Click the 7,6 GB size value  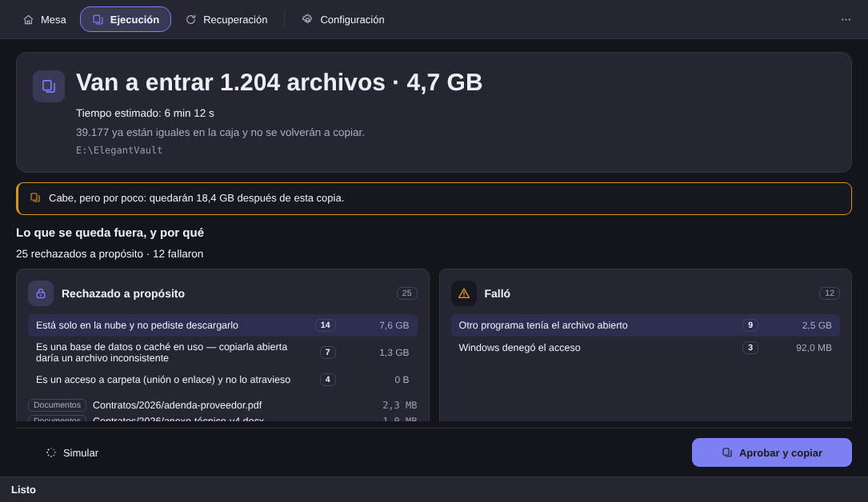click(394, 325)
